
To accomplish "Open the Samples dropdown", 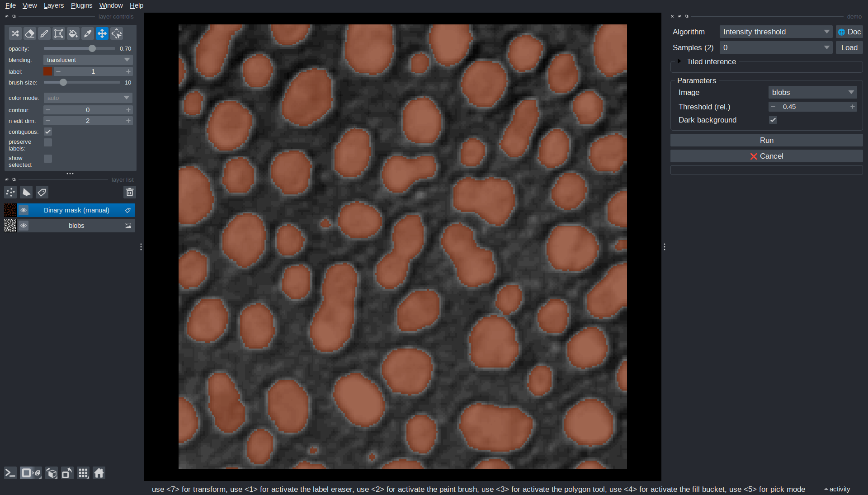I will (x=776, y=47).
